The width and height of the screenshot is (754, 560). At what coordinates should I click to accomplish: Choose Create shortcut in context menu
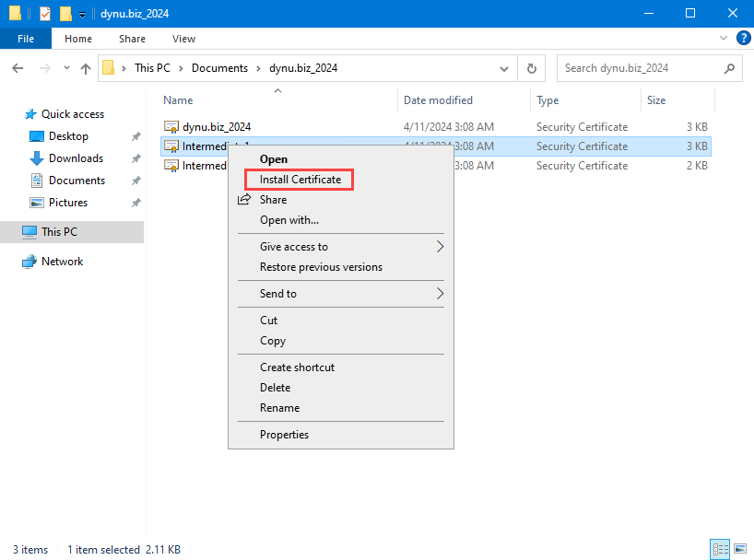coord(297,367)
